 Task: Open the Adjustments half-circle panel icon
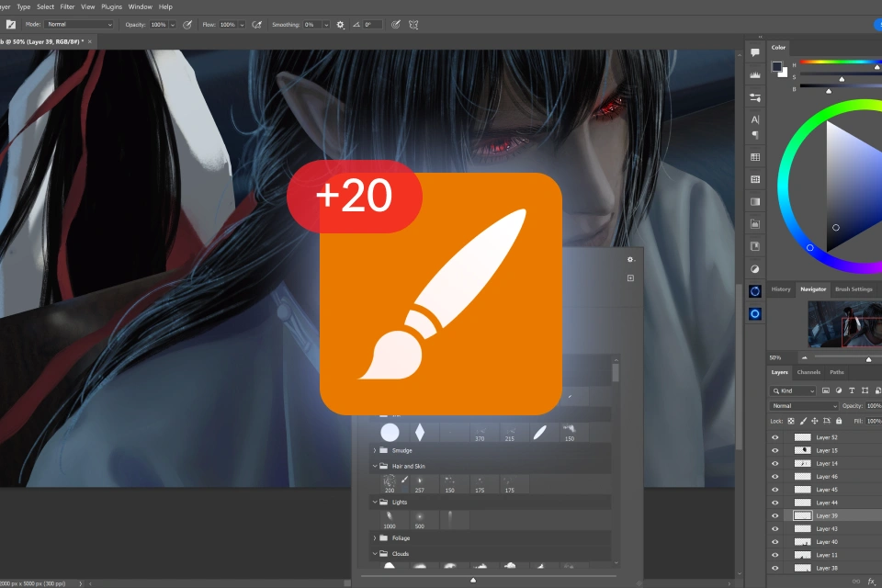click(x=755, y=269)
